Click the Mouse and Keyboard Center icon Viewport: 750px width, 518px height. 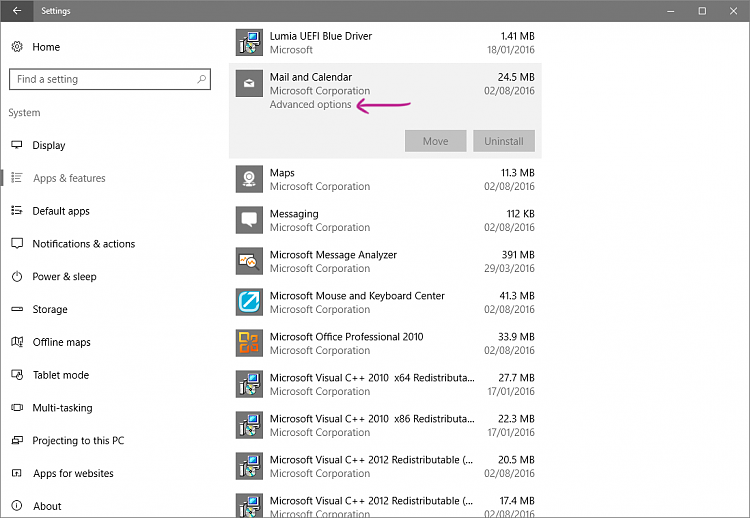coord(249,302)
